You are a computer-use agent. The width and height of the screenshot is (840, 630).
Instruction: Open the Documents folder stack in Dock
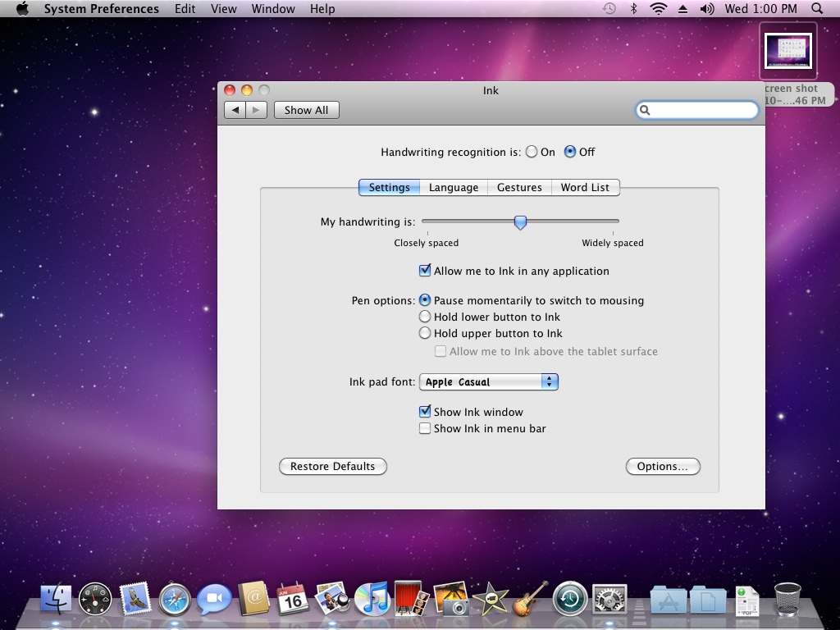point(708,600)
